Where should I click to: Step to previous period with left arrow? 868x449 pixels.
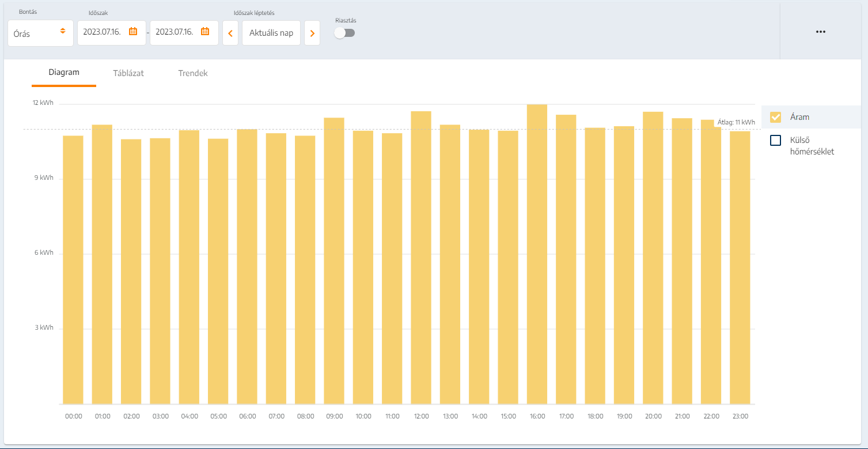(x=230, y=33)
